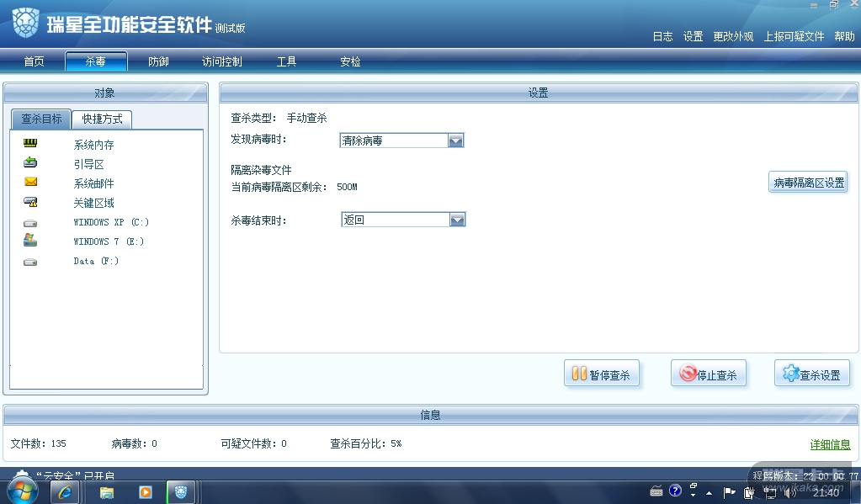Click the 返回 combo box field
This screenshot has width=861, height=504.
404,220
